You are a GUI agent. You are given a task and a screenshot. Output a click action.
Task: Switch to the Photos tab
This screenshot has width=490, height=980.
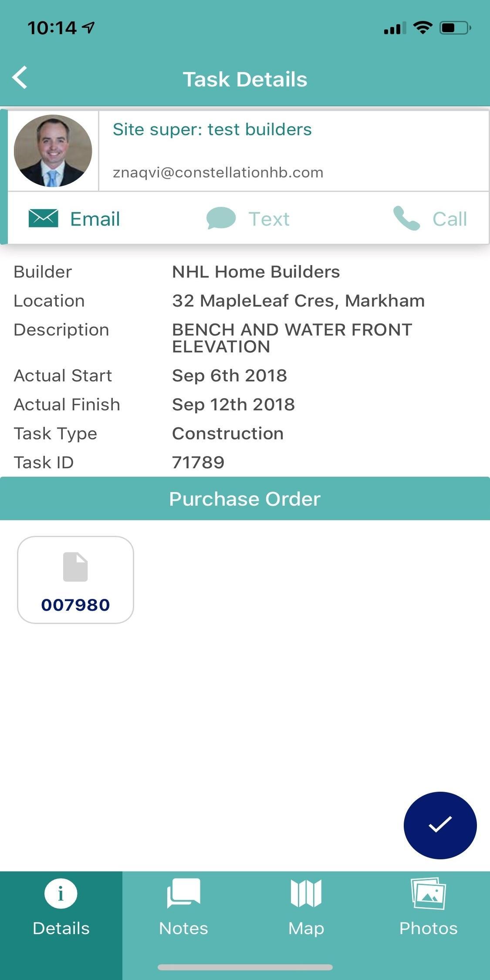click(429, 908)
